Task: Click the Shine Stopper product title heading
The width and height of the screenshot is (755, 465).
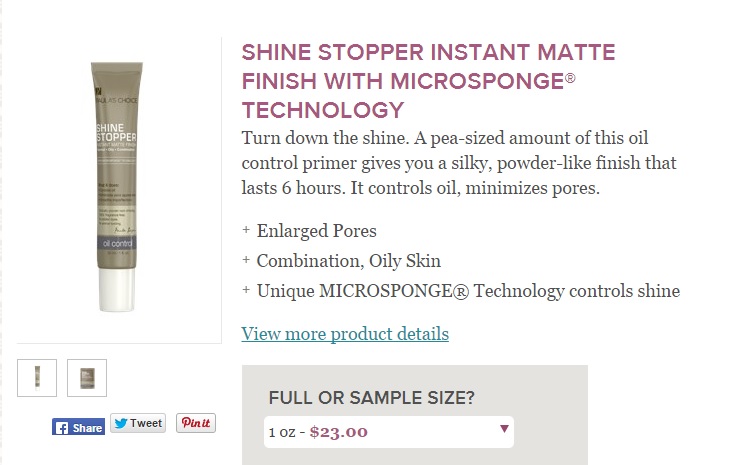Action: click(430, 81)
